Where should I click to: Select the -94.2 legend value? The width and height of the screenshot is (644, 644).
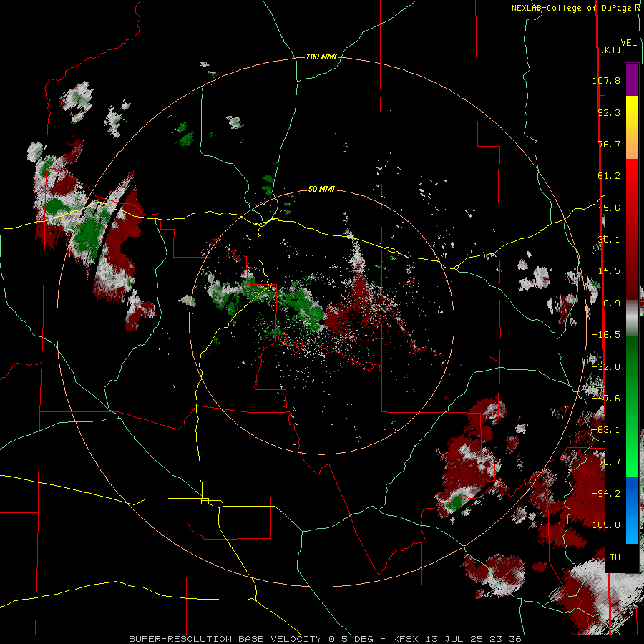coord(606,494)
